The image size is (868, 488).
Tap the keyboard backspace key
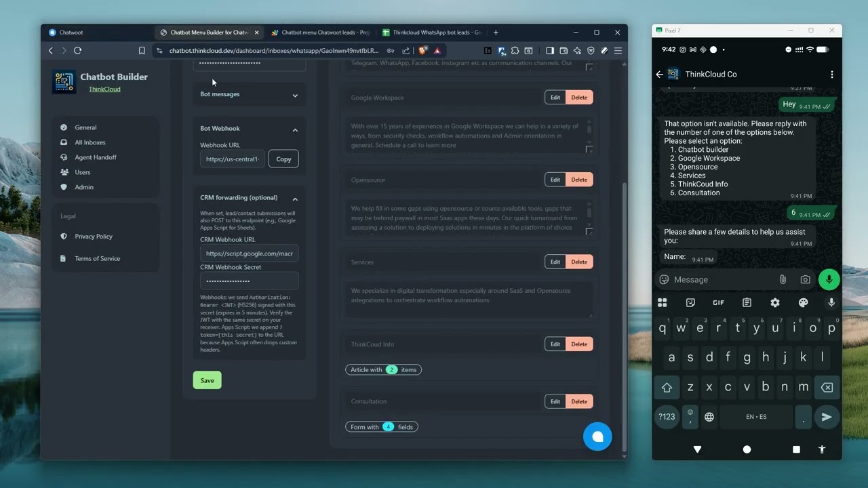pyautogui.click(x=827, y=388)
